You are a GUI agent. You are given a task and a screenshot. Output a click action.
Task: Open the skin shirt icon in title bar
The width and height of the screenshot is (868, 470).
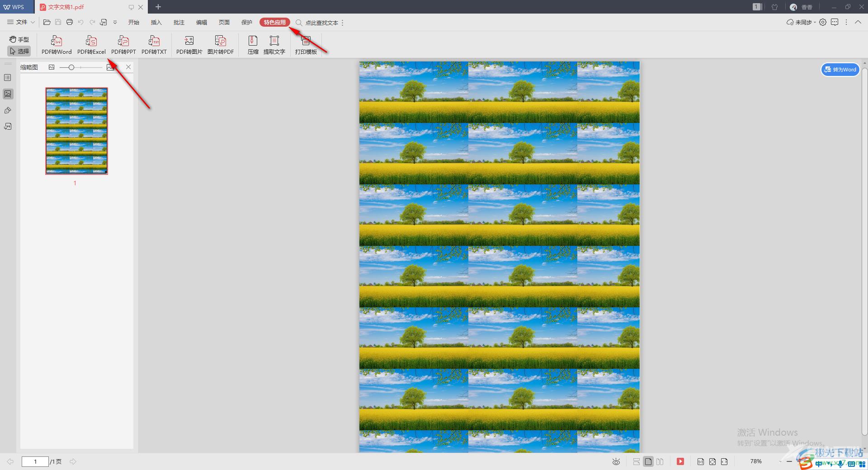[x=774, y=7]
